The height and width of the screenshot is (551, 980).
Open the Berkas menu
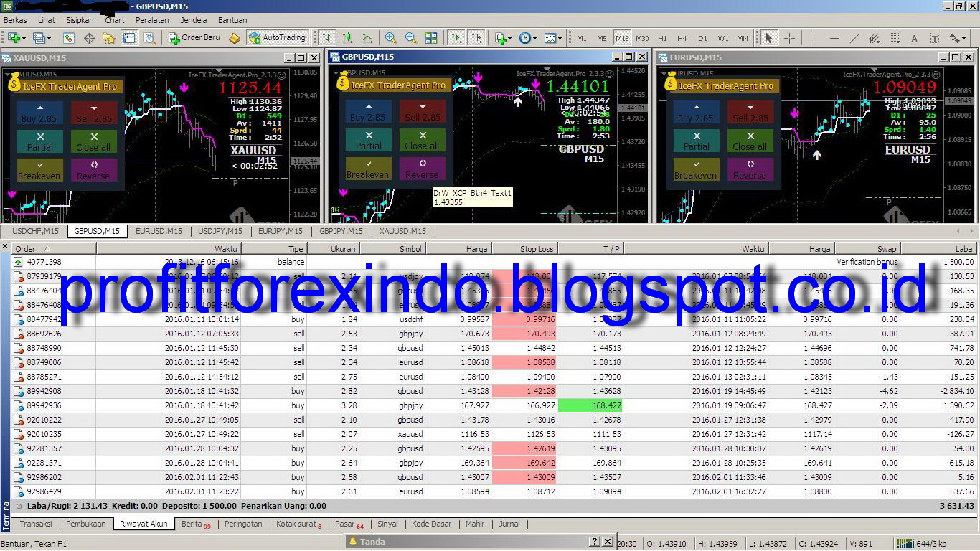[x=15, y=20]
